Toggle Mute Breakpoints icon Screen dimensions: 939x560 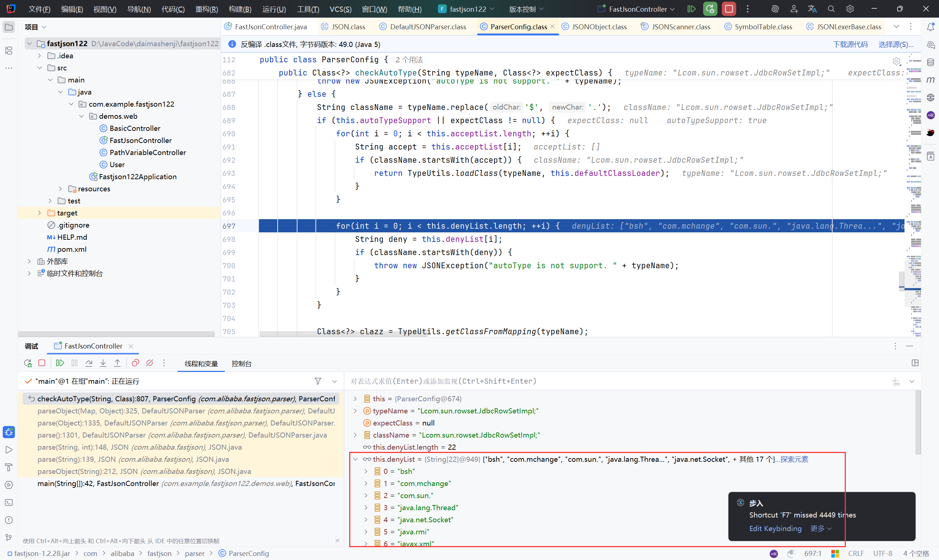click(x=150, y=363)
